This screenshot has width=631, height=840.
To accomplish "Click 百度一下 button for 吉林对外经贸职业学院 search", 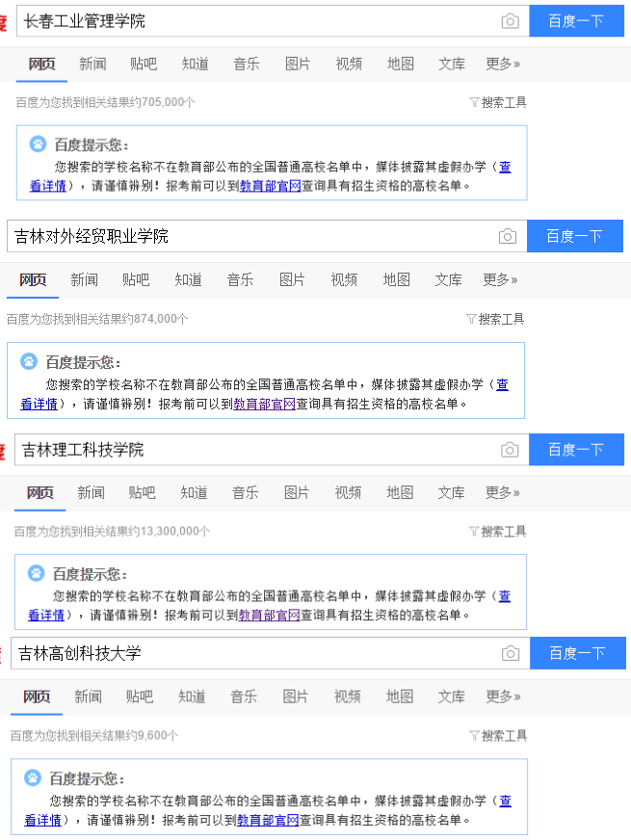I will tap(575, 236).
